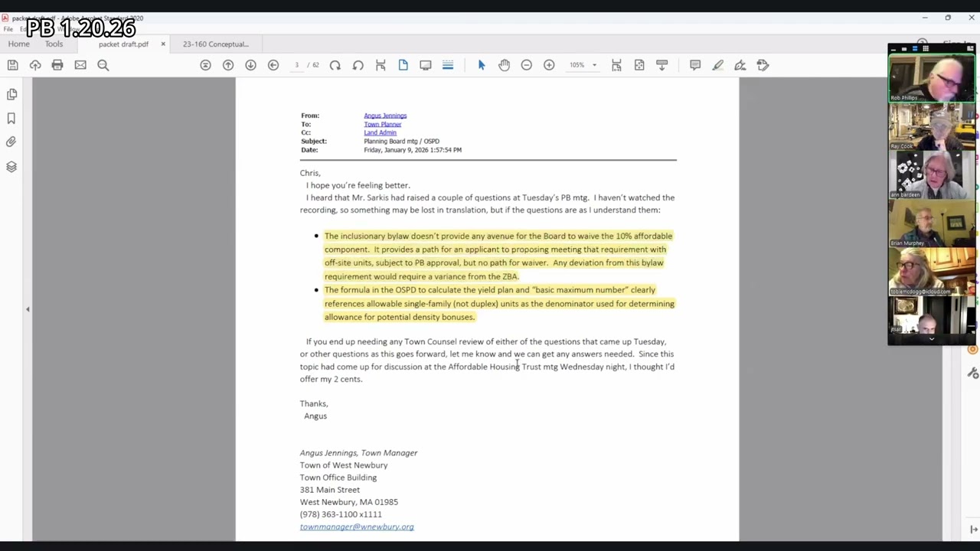Switch to single page view
980x551 pixels.
click(403, 65)
